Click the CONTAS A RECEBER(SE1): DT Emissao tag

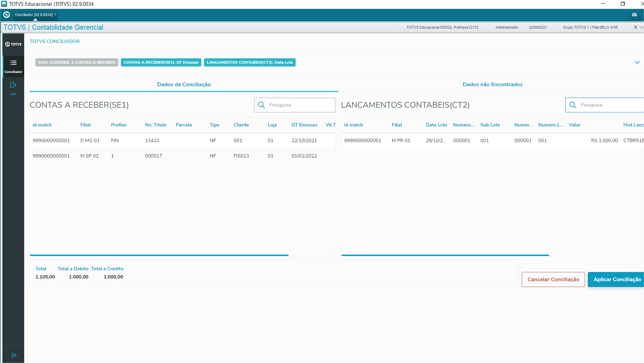point(161,62)
